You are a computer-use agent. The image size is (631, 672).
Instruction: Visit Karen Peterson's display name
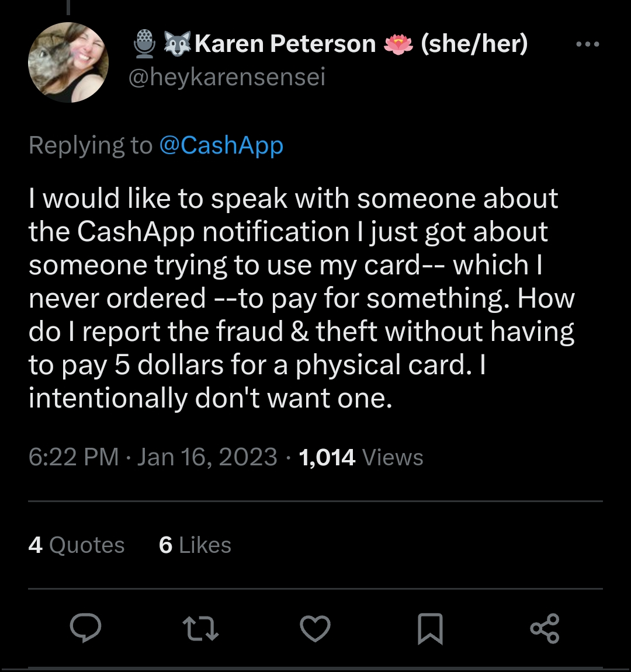285,43
